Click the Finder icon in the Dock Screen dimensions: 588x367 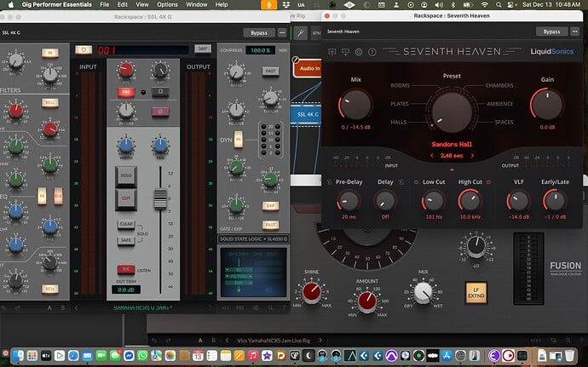tap(19, 354)
